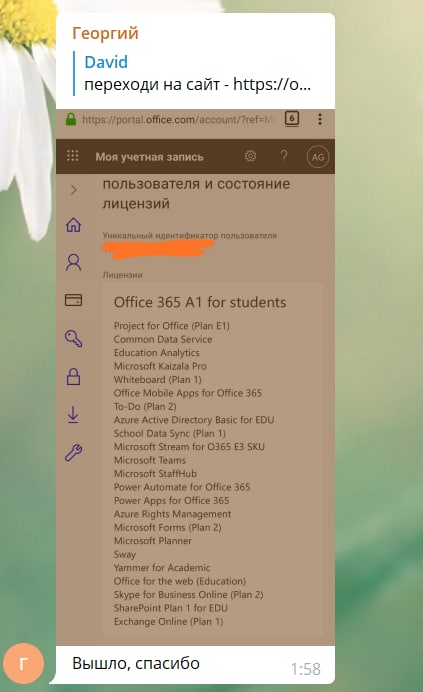Open the settings gear icon
423x692 pixels.
coord(250,156)
